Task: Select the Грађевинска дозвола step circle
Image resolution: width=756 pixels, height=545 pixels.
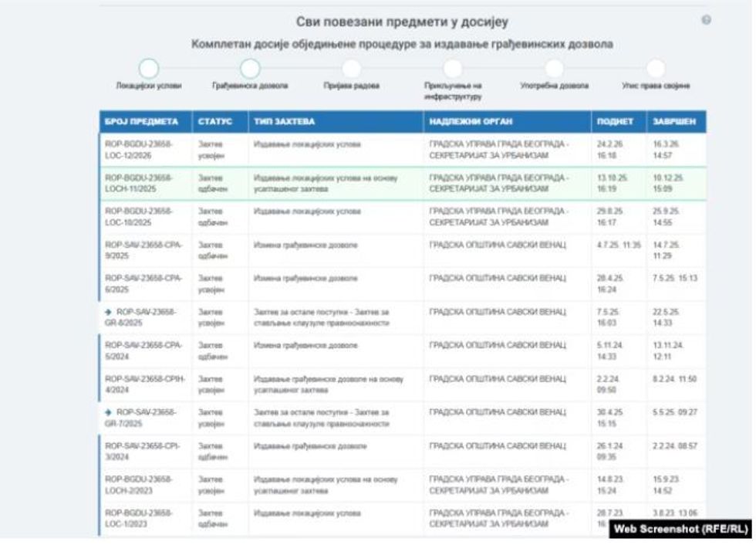Action: [x=250, y=69]
